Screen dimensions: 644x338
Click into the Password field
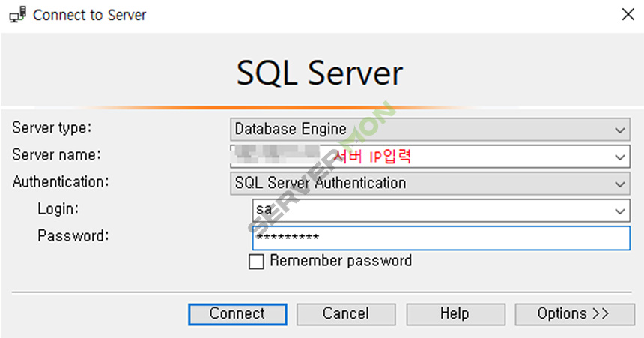pos(441,238)
